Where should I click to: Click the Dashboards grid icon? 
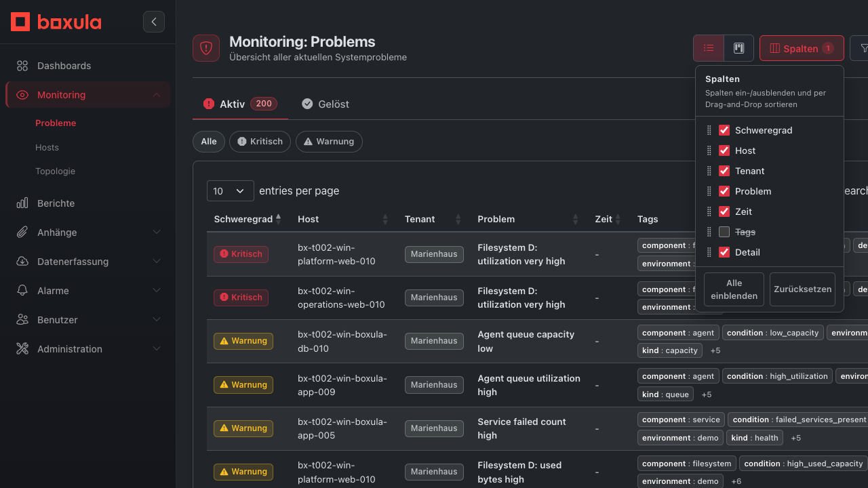click(22, 66)
